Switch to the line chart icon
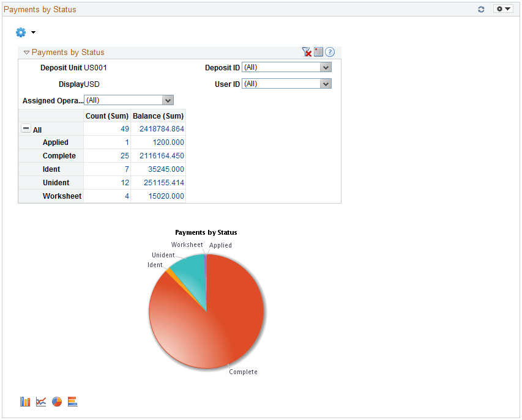Screen dimensions: 522x420 pyautogui.click(x=40, y=402)
